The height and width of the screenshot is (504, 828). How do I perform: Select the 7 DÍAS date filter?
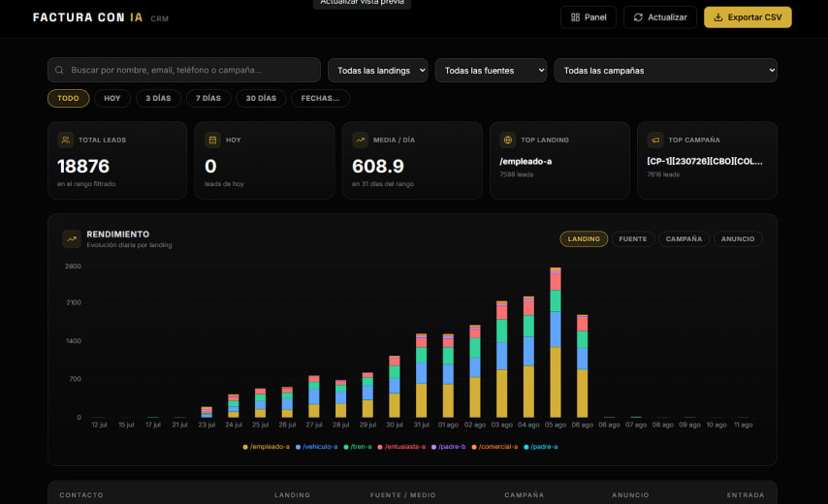(208, 98)
